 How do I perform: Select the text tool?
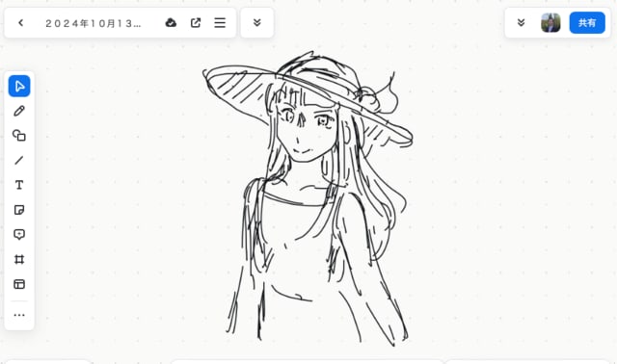(19, 185)
